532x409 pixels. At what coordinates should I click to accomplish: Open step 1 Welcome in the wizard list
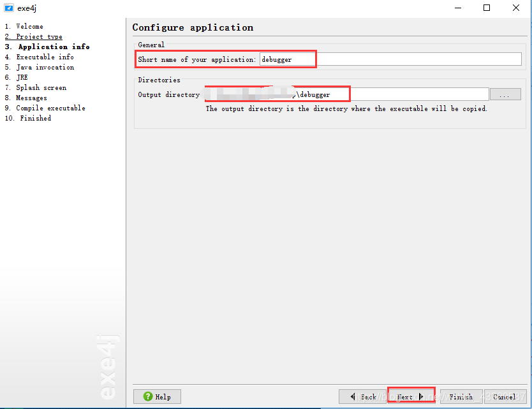pos(24,26)
